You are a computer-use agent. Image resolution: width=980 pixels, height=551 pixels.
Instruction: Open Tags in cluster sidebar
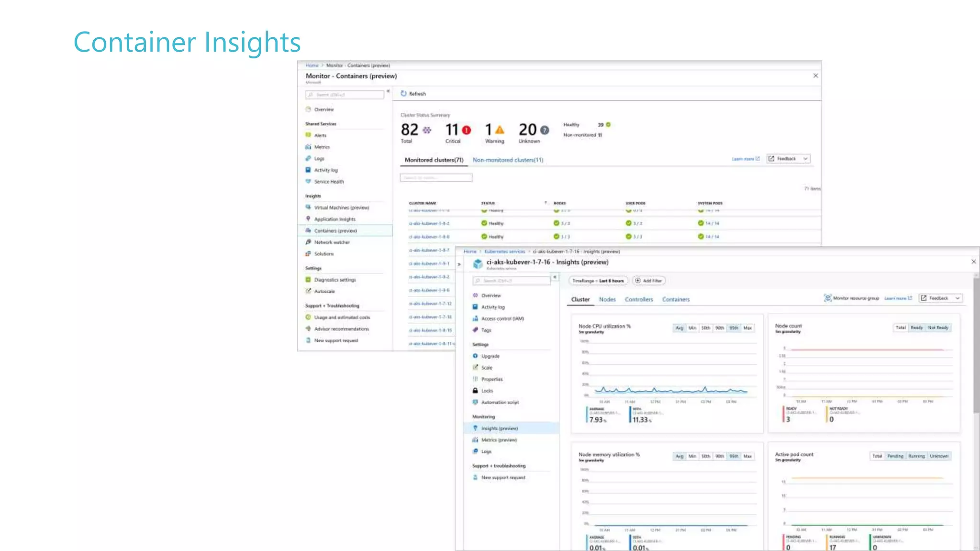[486, 330]
